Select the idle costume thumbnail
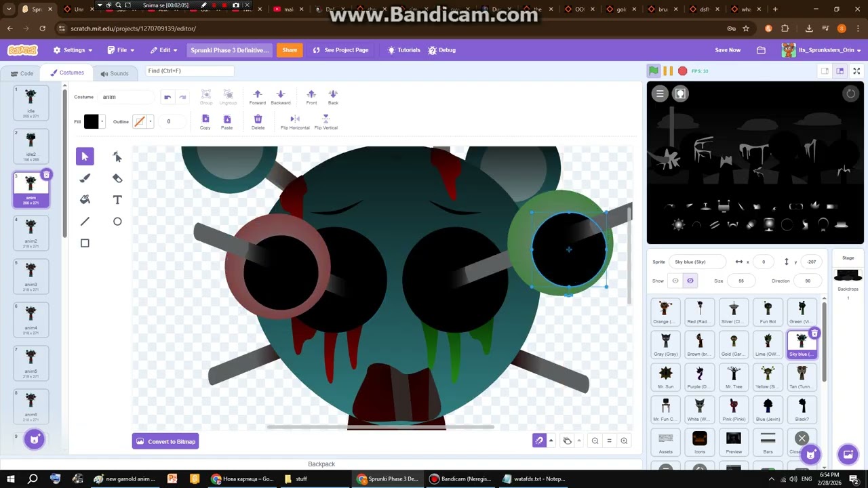 [31, 102]
